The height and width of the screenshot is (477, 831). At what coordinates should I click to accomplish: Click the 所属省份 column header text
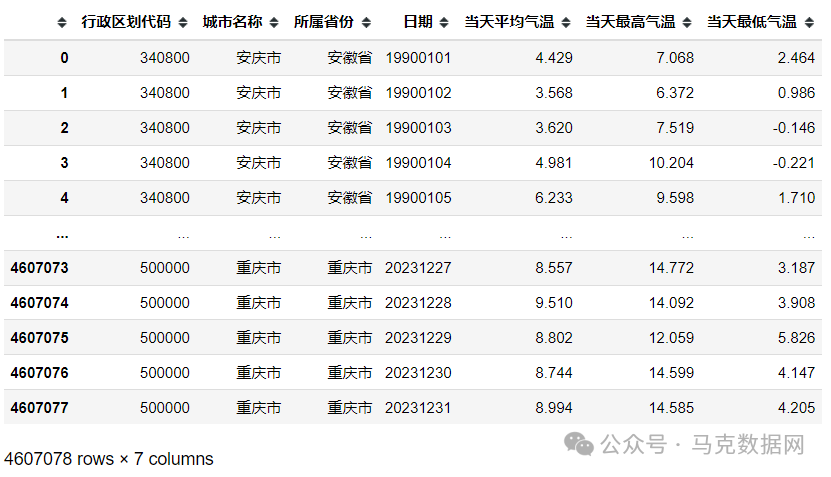[324, 22]
